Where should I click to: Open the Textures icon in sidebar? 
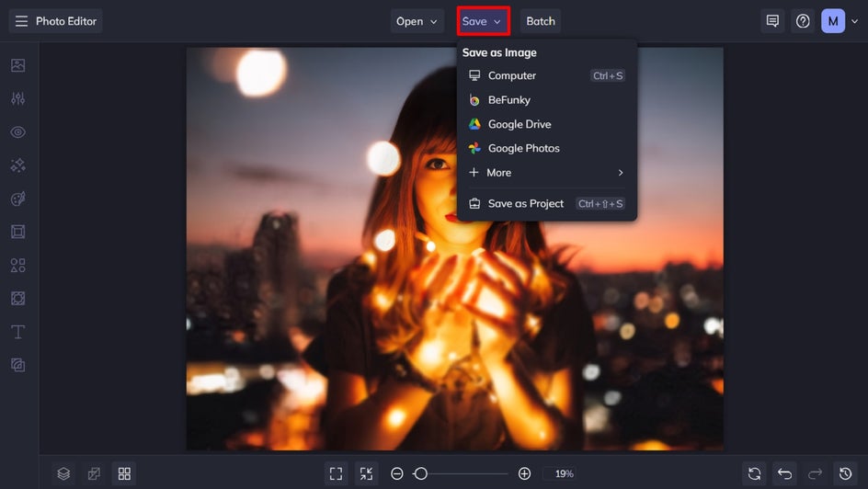(17, 365)
